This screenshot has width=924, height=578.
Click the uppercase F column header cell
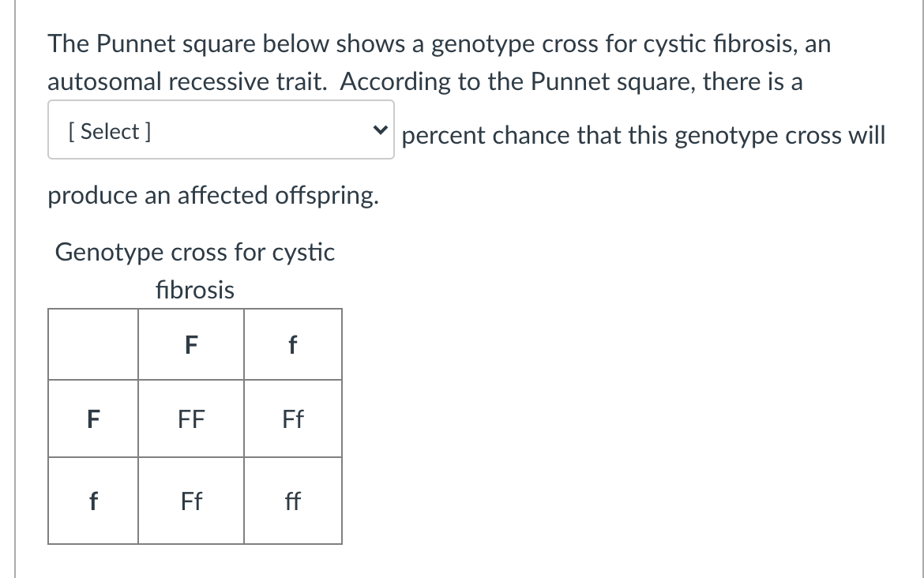(x=190, y=344)
